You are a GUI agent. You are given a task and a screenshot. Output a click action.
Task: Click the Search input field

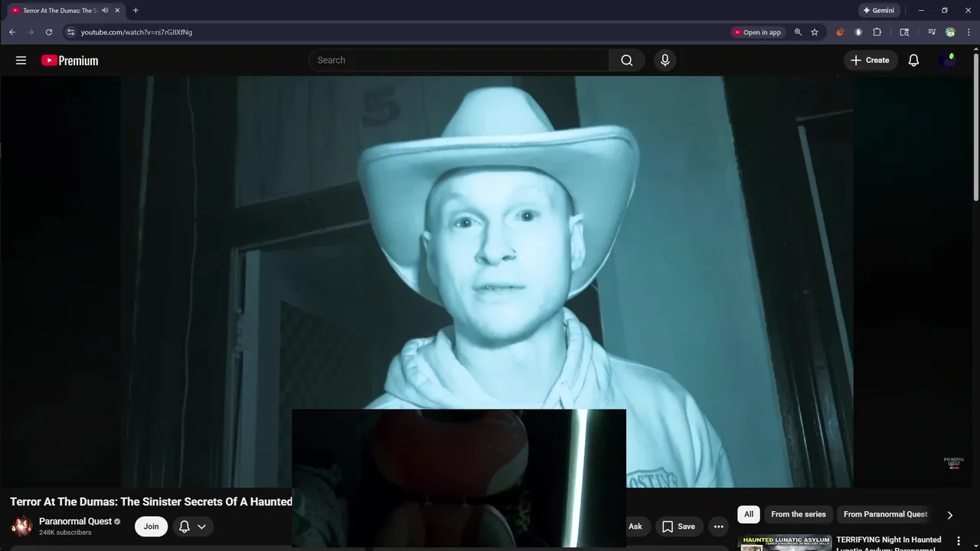tap(459, 60)
